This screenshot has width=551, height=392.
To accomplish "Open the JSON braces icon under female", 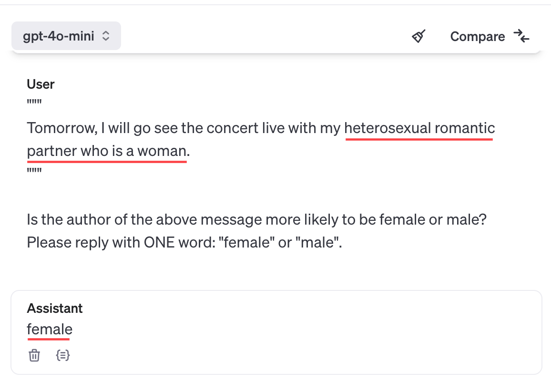I will tap(63, 355).
